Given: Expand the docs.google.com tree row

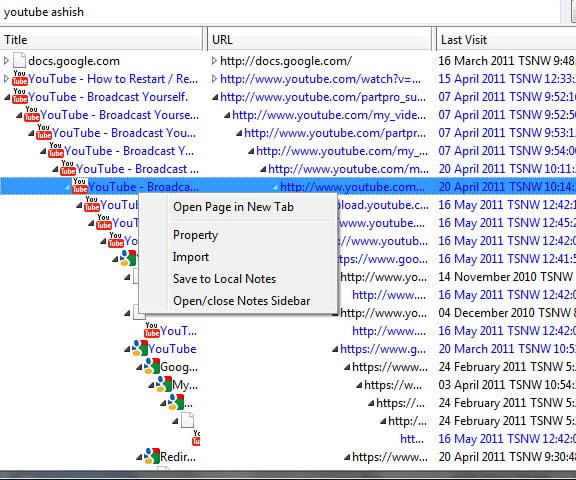Looking at the screenshot, I should pos(6,61).
